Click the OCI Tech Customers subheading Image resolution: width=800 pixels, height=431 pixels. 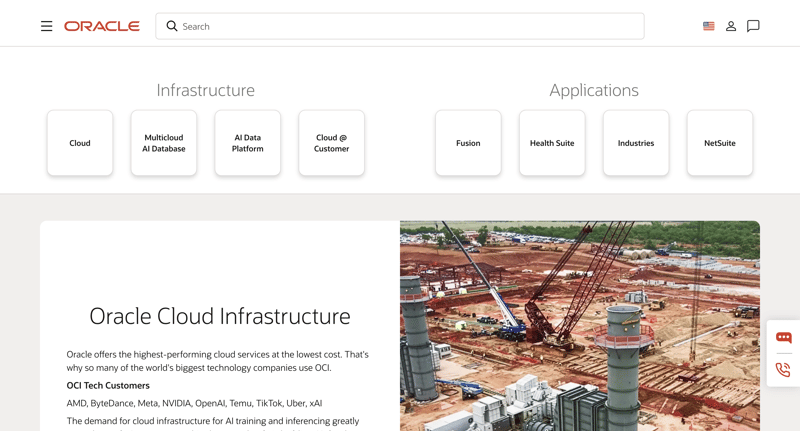pyautogui.click(x=108, y=386)
